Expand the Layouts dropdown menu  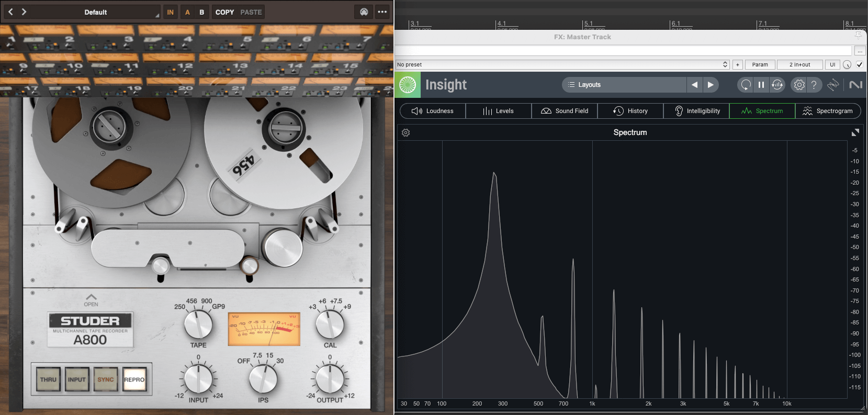click(x=624, y=85)
